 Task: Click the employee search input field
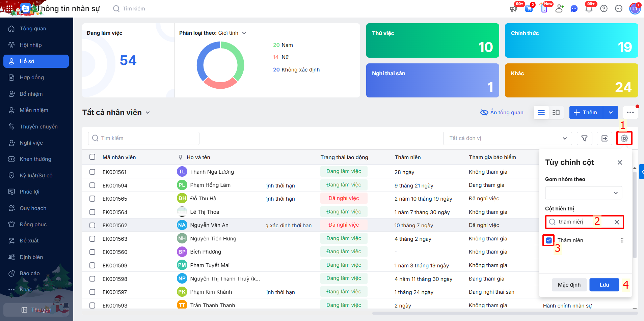click(144, 138)
